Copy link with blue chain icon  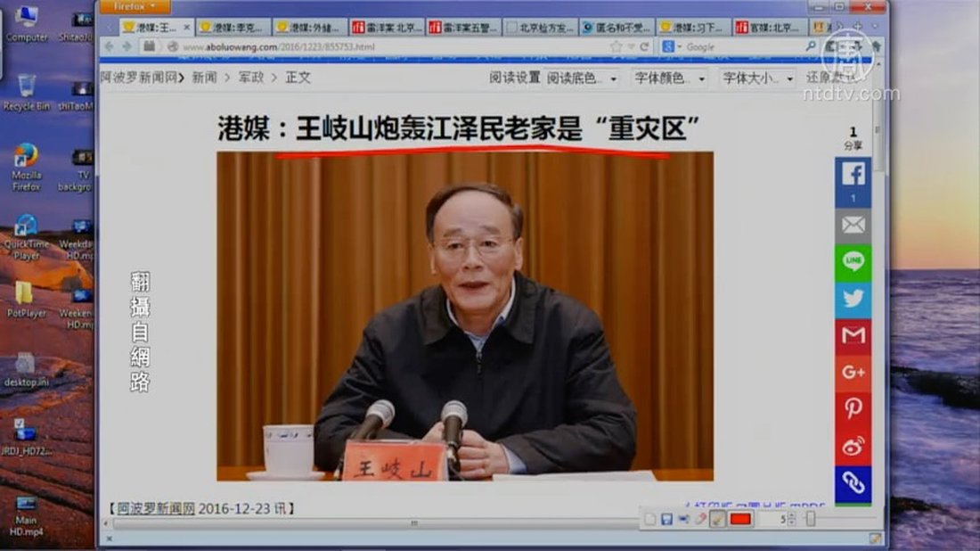[x=853, y=482]
